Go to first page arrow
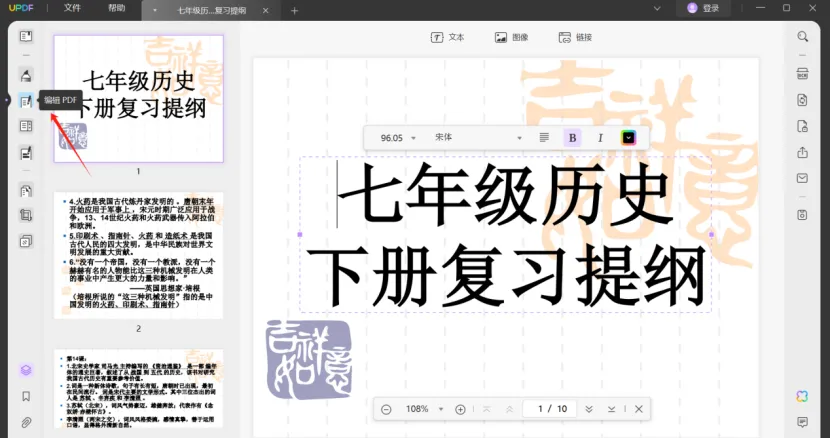Image resolution: width=830 pixels, height=438 pixels. point(486,409)
